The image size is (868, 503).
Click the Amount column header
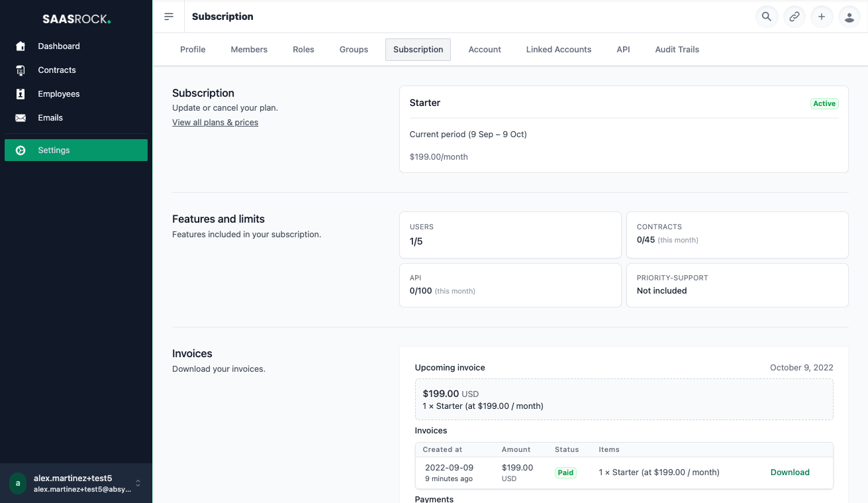[516, 449]
